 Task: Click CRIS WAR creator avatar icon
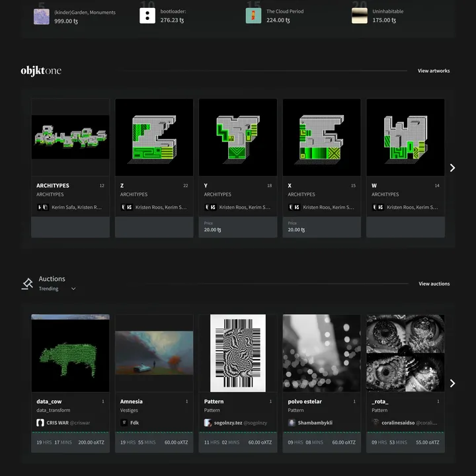(40, 422)
